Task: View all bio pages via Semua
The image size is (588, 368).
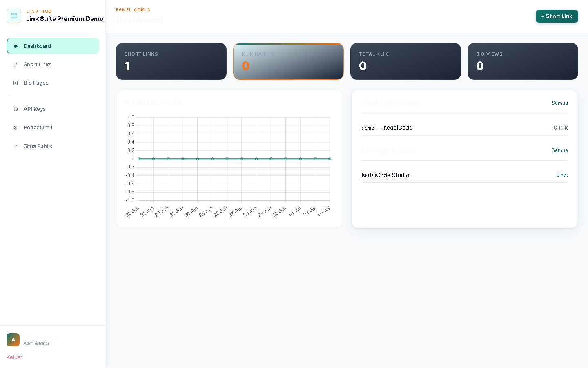Action: (x=559, y=150)
